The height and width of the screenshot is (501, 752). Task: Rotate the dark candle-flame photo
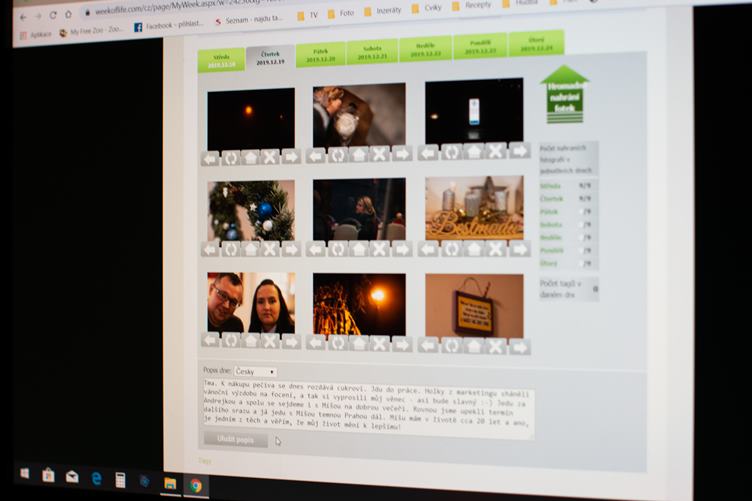tap(230, 158)
